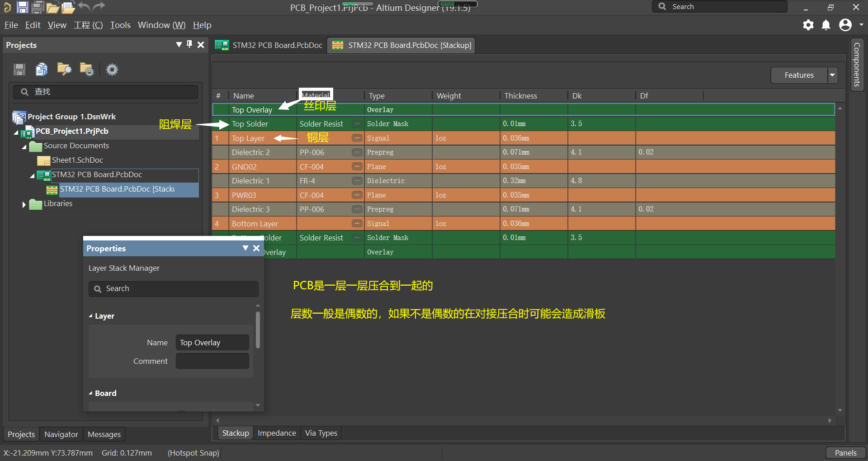Switch to STM32 PCB Board.PcbDoc tab
This screenshot has width=868, height=461.
click(269, 45)
